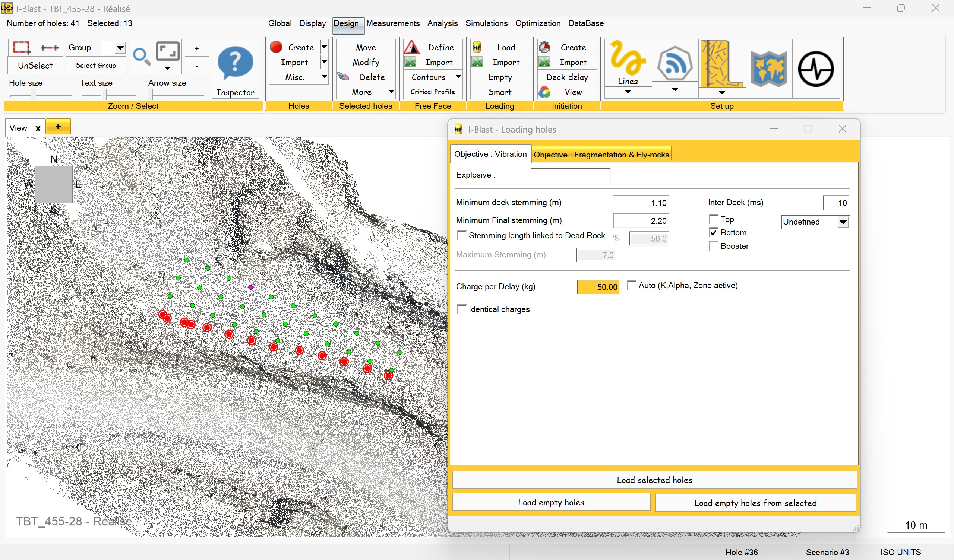Click the rectangle selection tool icon
954x560 pixels.
click(22, 48)
